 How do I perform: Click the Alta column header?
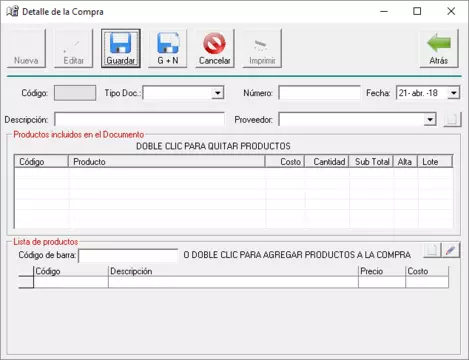405,162
